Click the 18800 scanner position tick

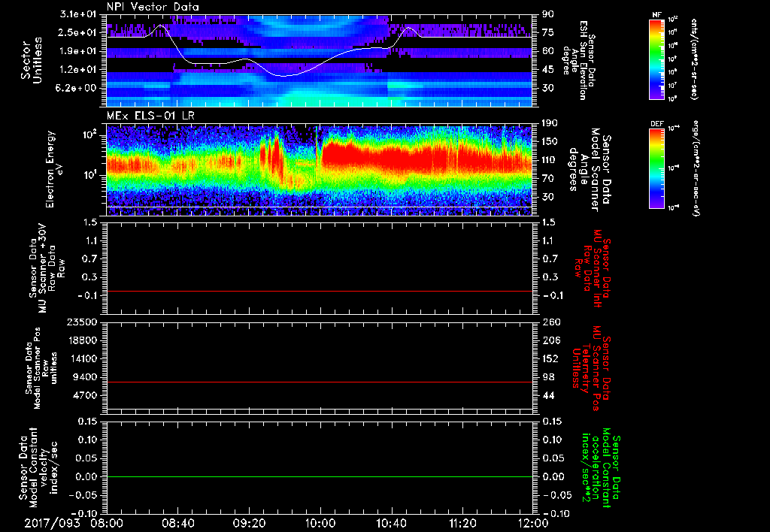82,340
